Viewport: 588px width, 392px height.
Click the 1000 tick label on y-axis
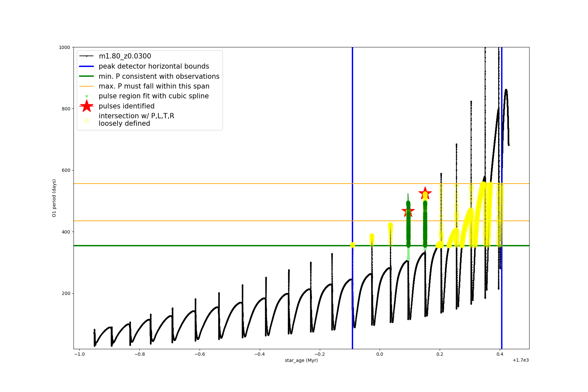(x=64, y=47)
